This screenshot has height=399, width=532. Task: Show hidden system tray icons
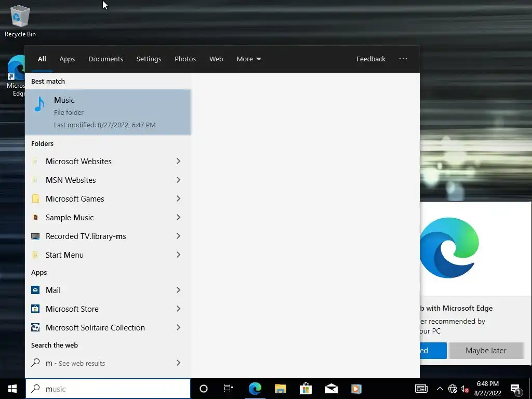[440, 389]
